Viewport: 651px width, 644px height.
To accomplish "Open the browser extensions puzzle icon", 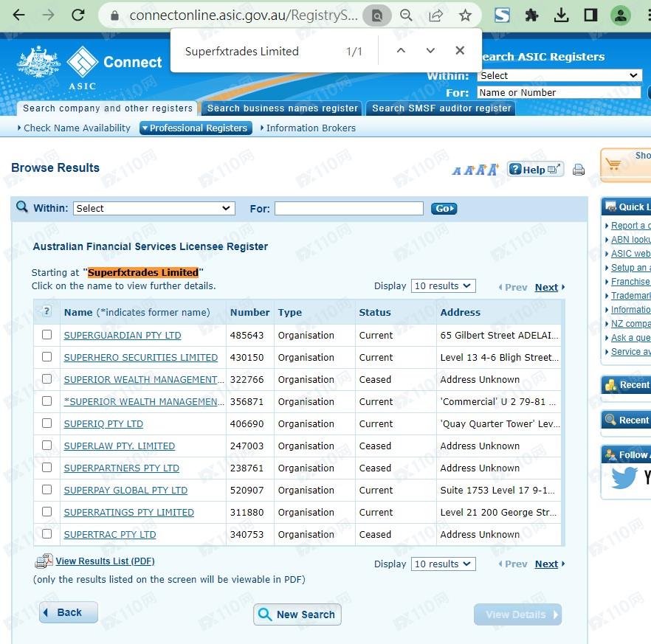I will tap(531, 15).
